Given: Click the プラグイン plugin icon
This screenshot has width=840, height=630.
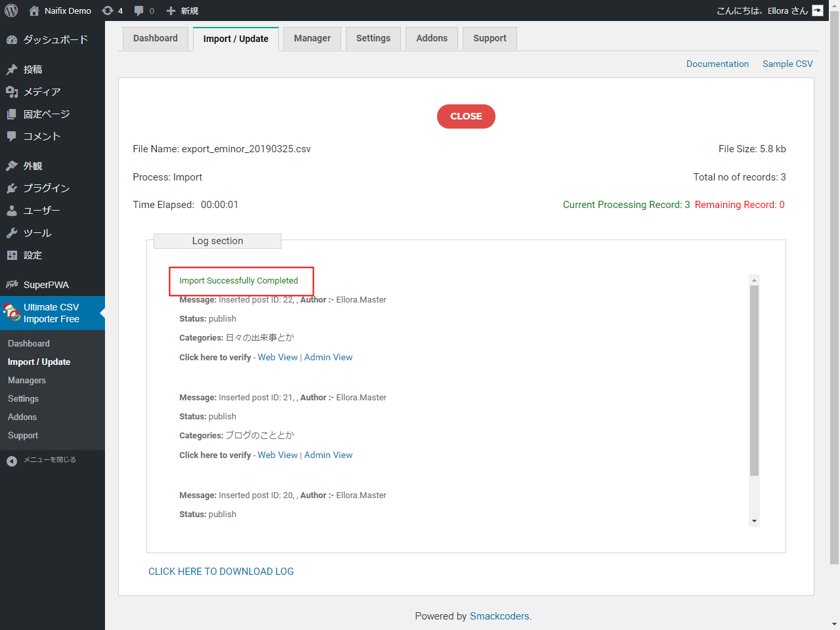Looking at the screenshot, I should [x=12, y=188].
